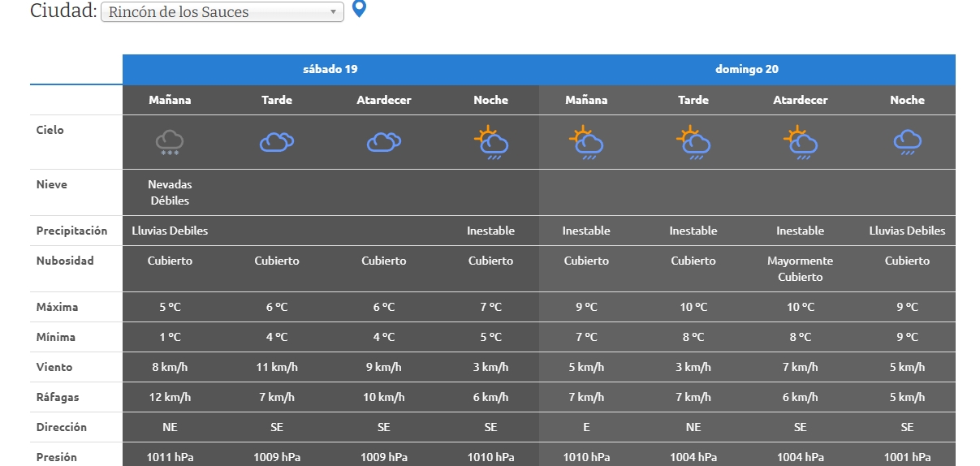Click the 7 °C maximum for sábado Noche
Viewport: 980px width, 466px height.
coord(490,307)
